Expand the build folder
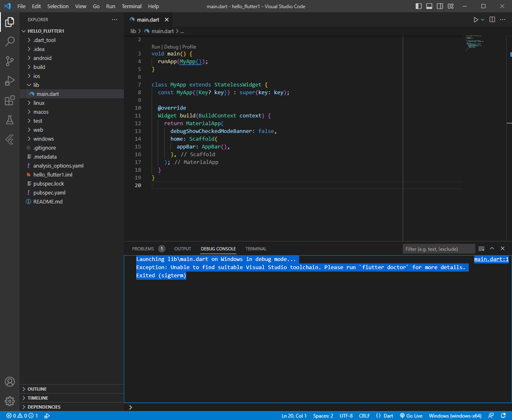 point(72,67)
